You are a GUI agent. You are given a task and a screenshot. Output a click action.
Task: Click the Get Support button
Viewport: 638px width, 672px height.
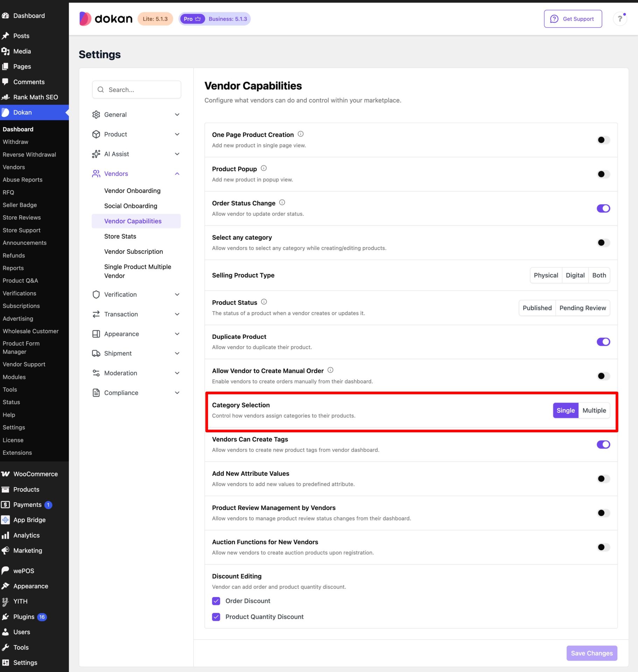(x=573, y=19)
